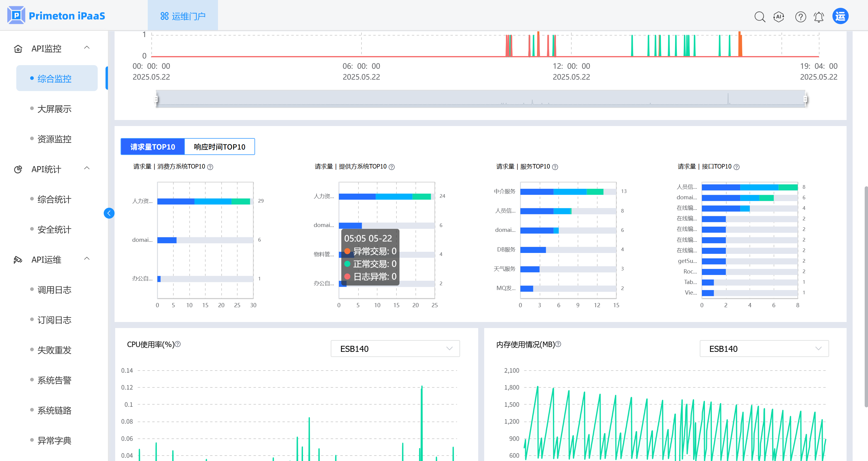Image resolution: width=868 pixels, height=461 pixels.
Task: Collapse the API监控 menu section
Action: (87, 48)
